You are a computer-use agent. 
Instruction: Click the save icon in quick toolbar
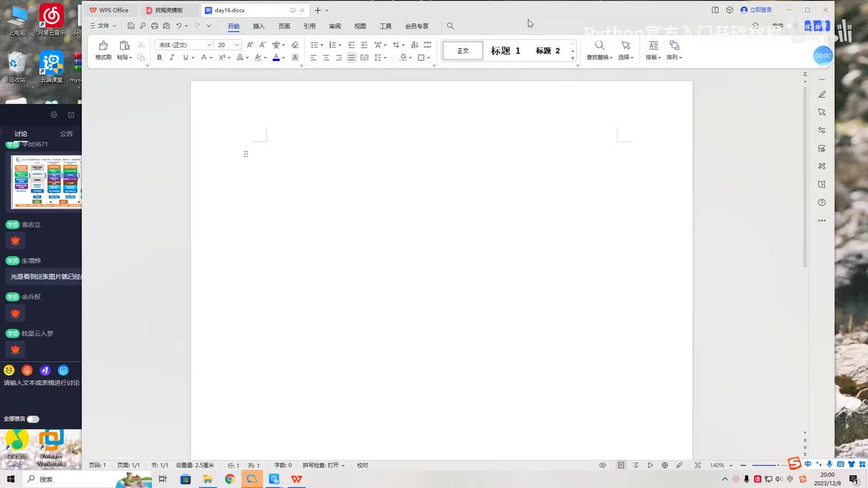[x=131, y=26]
